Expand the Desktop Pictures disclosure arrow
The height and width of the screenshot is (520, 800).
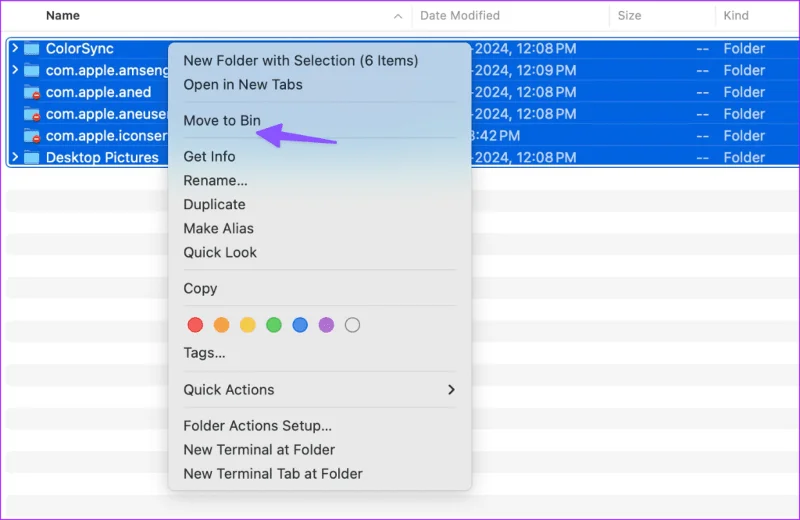click(15, 157)
